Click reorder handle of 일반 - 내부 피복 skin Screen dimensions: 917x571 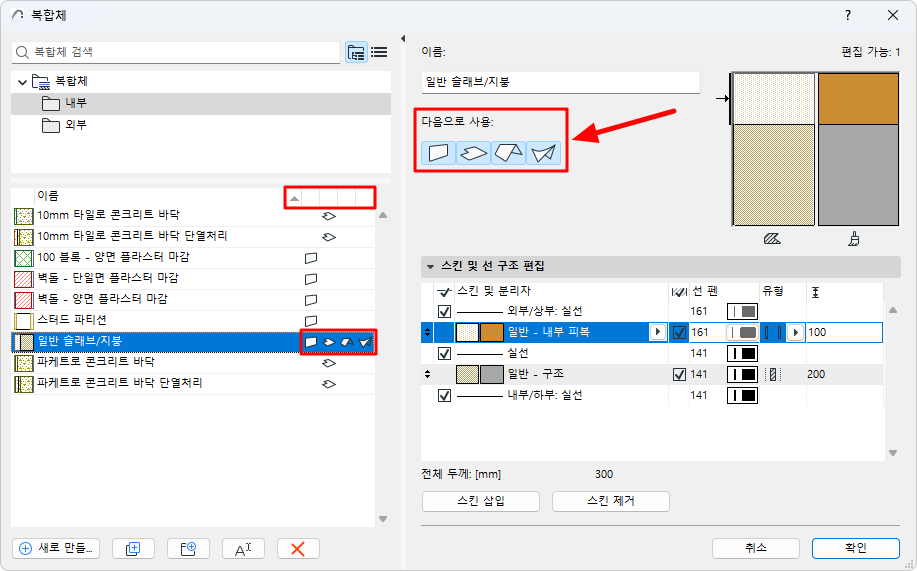[428, 332]
